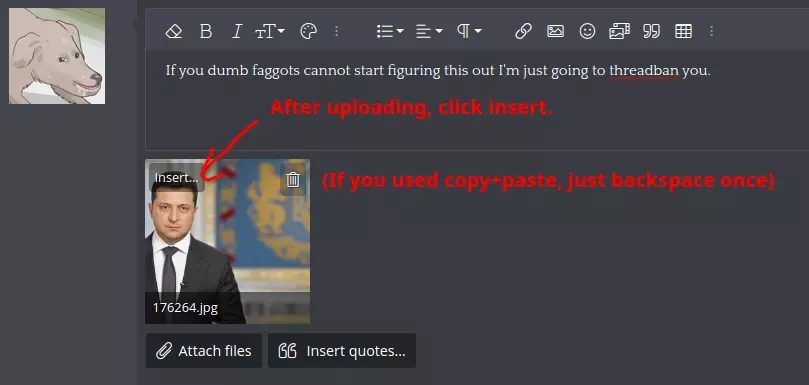Open the paragraph format dropdown

pos(469,31)
